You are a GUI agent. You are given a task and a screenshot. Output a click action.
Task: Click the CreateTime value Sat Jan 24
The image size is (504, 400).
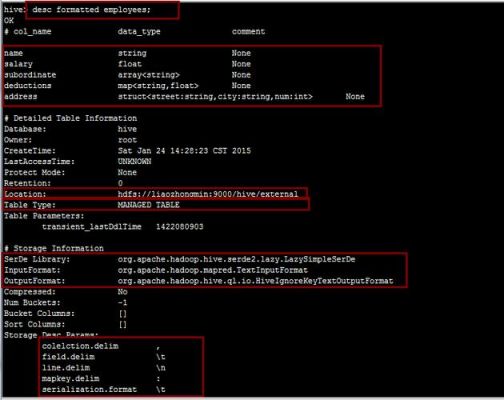[x=184, y=151]
